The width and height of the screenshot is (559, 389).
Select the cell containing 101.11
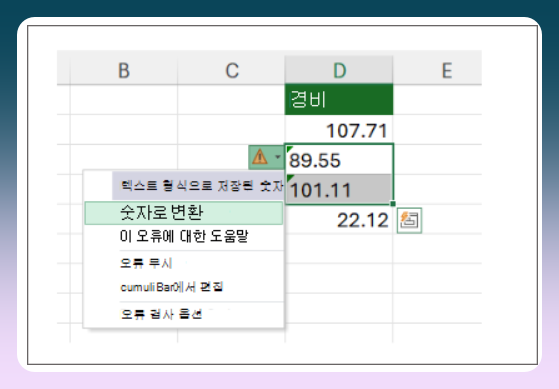point(339,189)
